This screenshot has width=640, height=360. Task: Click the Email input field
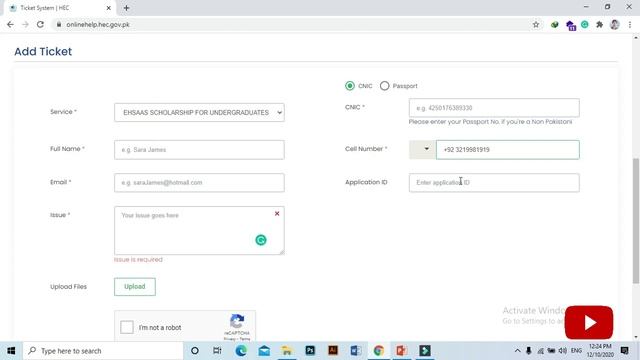click(199, 182)
